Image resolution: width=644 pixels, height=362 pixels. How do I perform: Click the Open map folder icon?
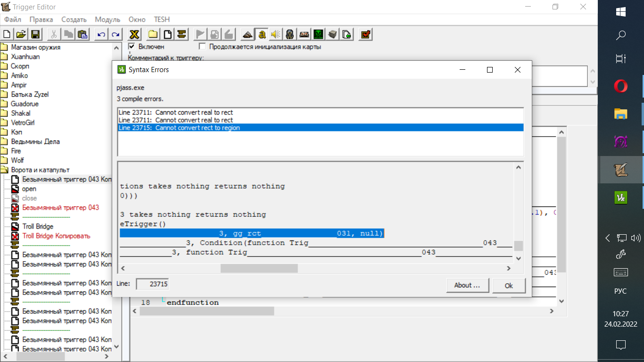pyautogui.click(x=21, y=34)
